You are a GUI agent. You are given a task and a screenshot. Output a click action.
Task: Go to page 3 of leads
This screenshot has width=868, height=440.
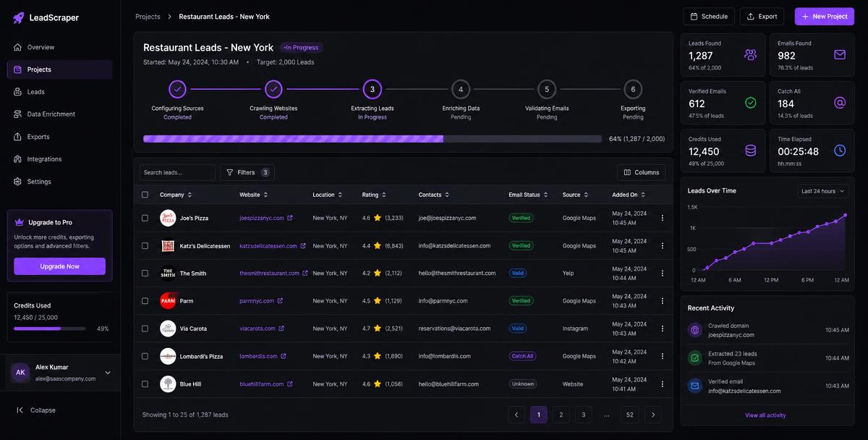pyautogui.click(x=584, y=415)
